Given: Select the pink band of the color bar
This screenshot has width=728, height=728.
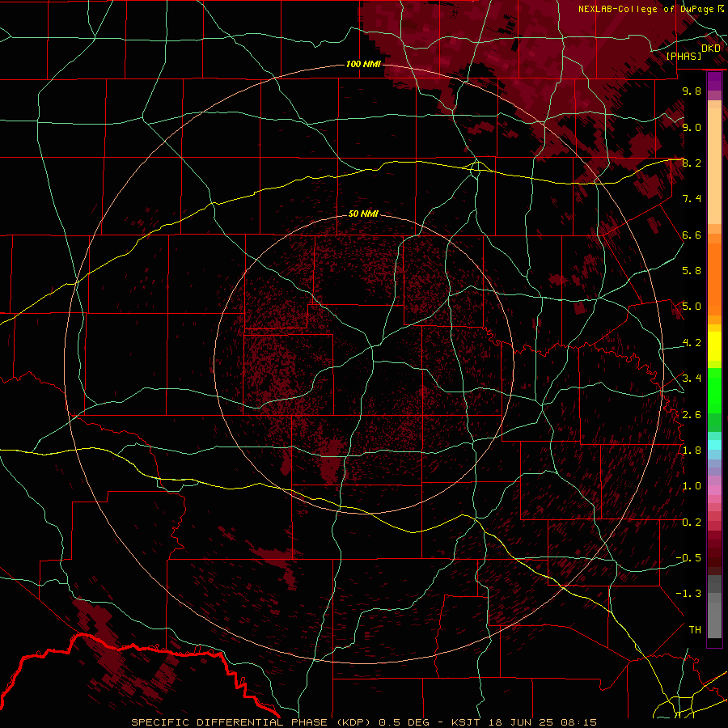Looking at the screenshot, I should pos(714,489).
